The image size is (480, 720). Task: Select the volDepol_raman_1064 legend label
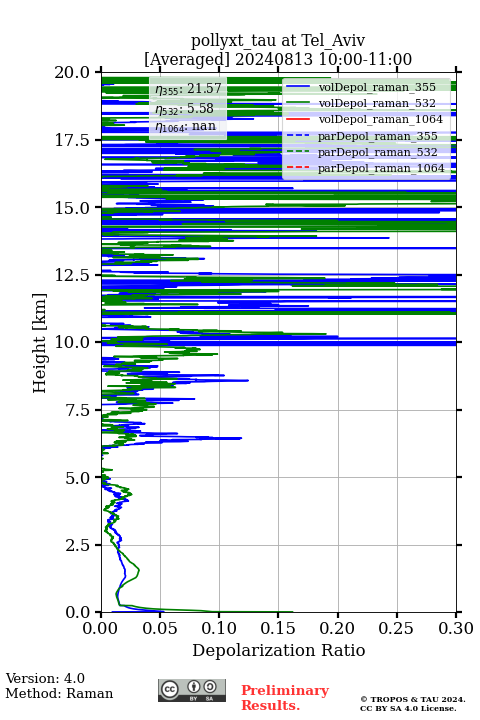click(x=381, y=119)
